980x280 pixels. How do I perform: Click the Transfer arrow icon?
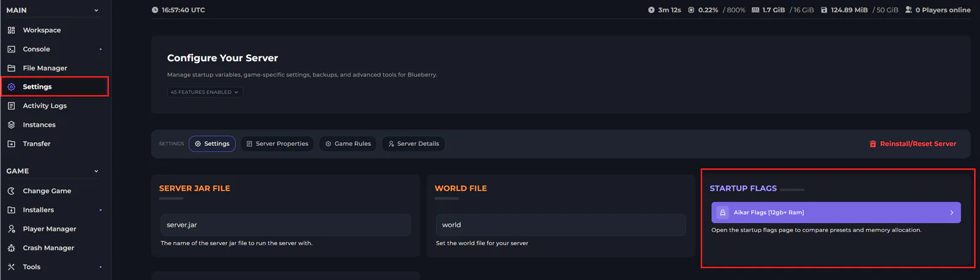pyautogui.click(x=11, y=144)
